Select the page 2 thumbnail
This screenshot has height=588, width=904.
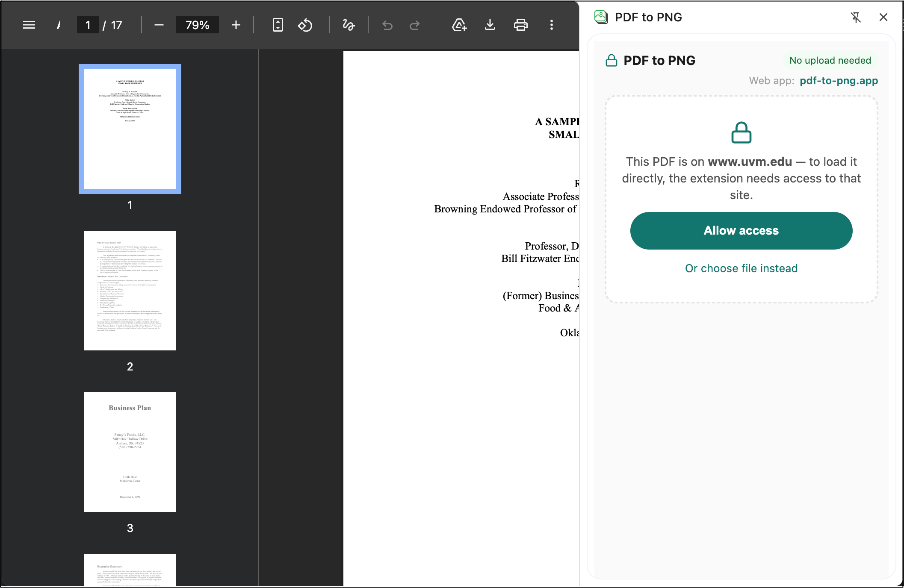tap(130, 291)
